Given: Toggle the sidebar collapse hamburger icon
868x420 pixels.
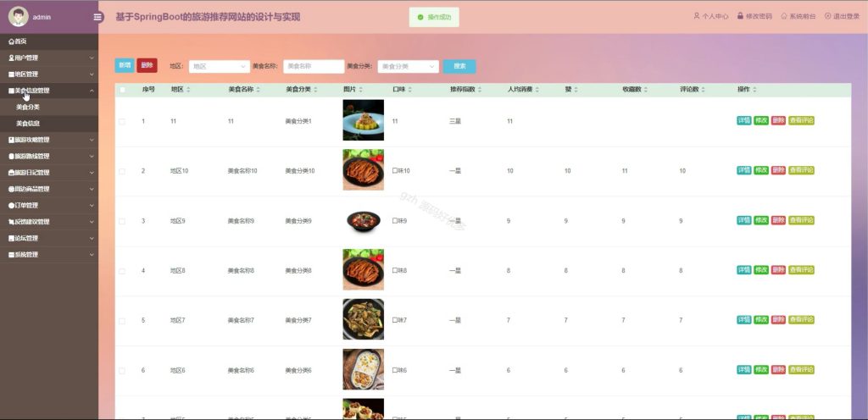Looking at the screenshot, I should [x=98, y=17].
